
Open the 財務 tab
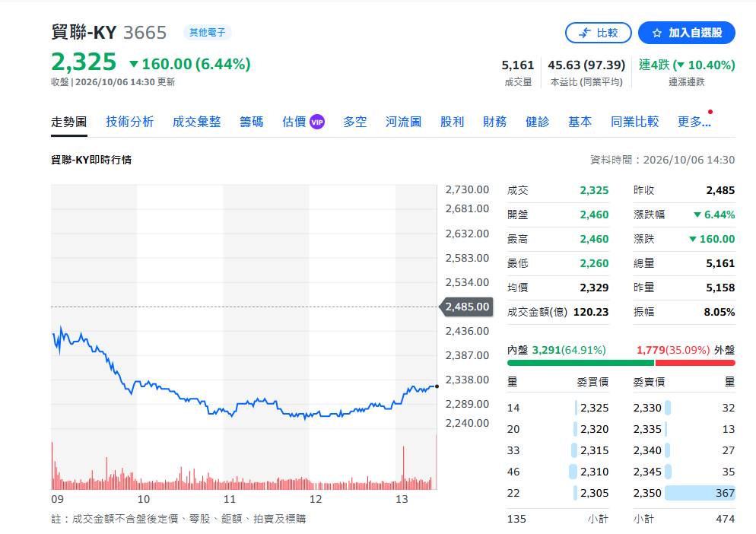494,122
